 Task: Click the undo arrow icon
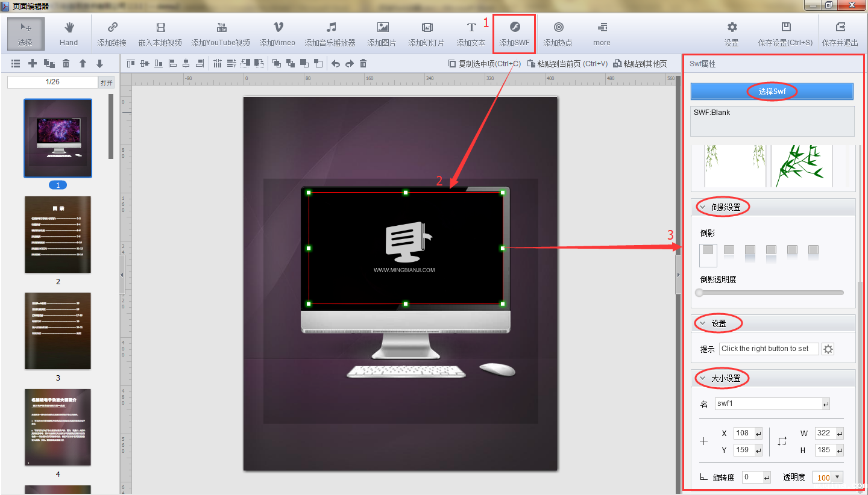[x=336, y=63]
